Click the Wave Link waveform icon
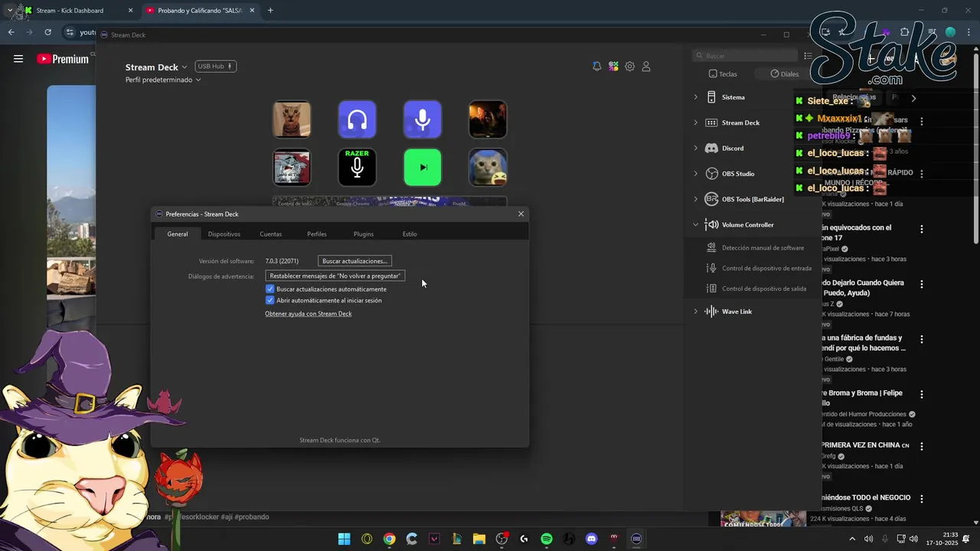This screenshot has width=980, height=551. tap(711, 311)
